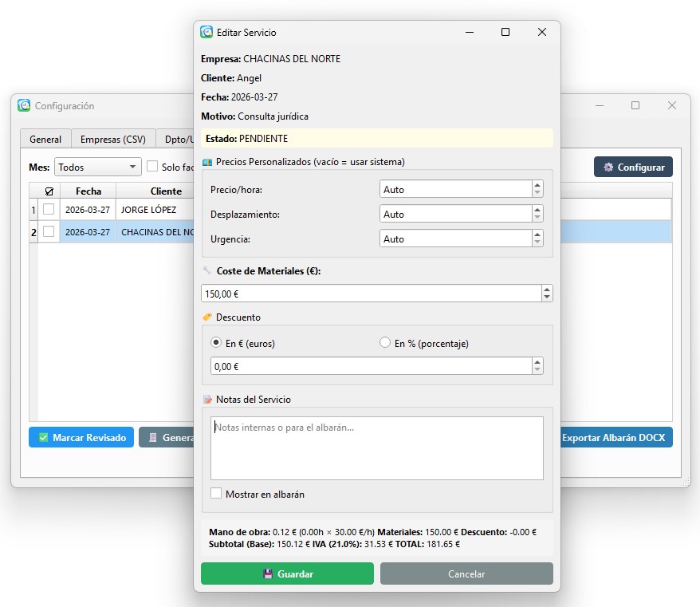Click into the Notas del Servicio text area
Screen dimensions: 700x607
[x=376, y=447]
